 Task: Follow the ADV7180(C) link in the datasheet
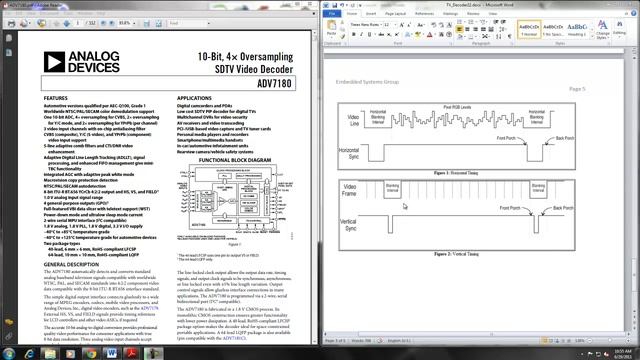(234, 338)
